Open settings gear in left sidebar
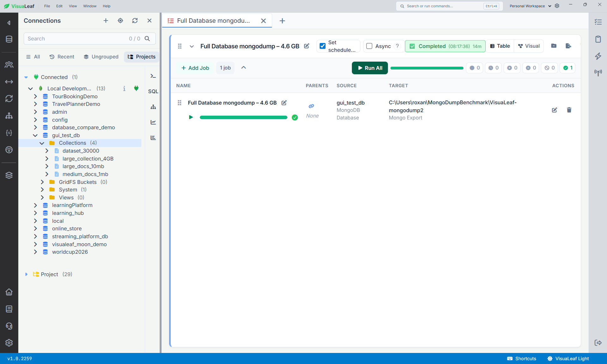 [9, 343]
